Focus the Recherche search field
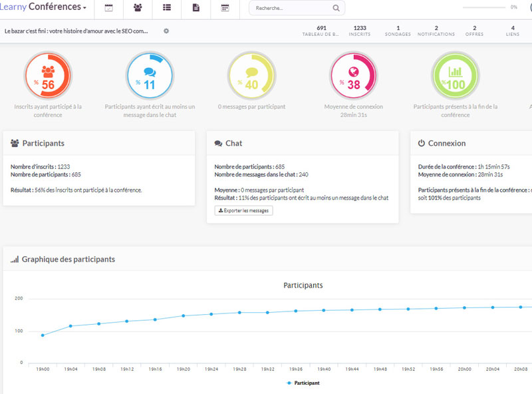The width and height of the screenshot is (532, 394). coord(291,9)
